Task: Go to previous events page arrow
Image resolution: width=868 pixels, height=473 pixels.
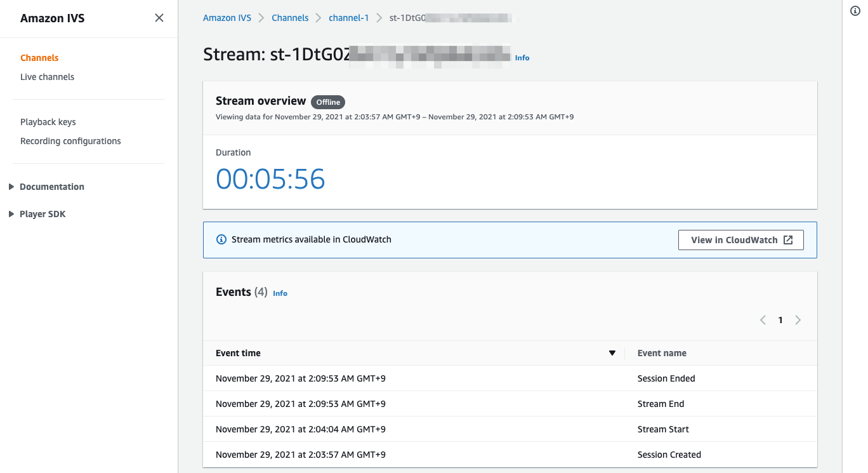Action: pos(763,320)
